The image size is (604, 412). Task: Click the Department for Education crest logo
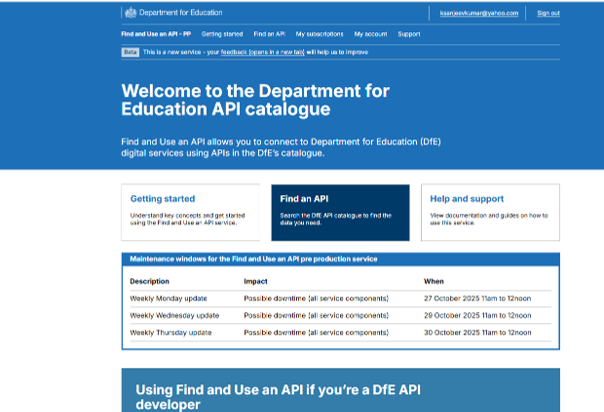pos(131,13)
